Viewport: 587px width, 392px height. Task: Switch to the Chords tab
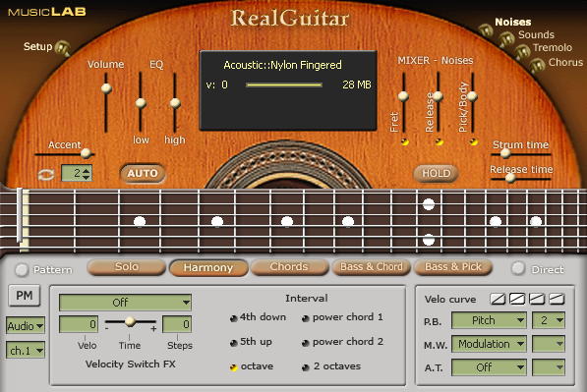289,267
